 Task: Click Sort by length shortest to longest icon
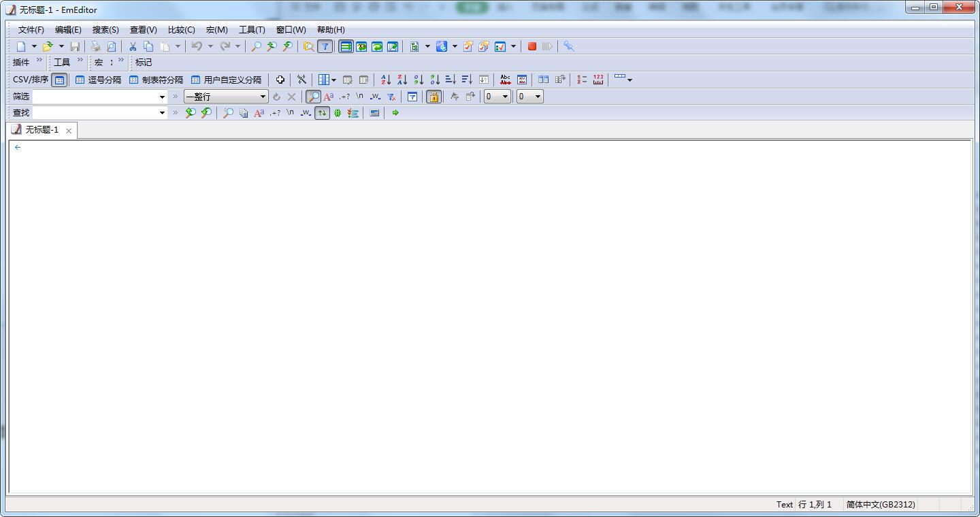(x=451, y=80)
